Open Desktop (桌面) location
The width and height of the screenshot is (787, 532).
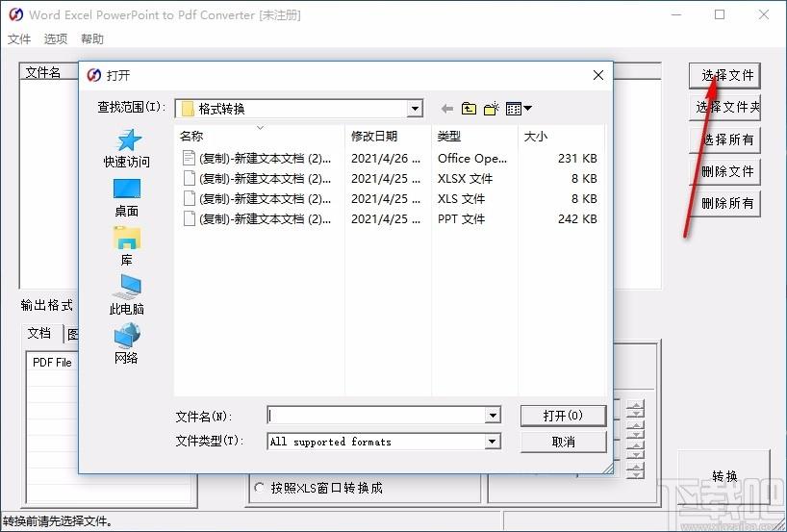click(126, 198)
